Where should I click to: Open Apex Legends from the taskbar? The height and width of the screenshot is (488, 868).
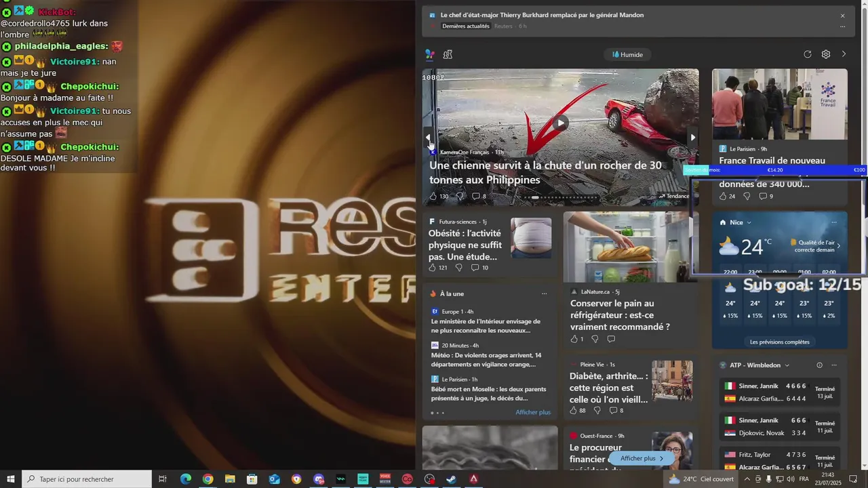tap(473, 479)
